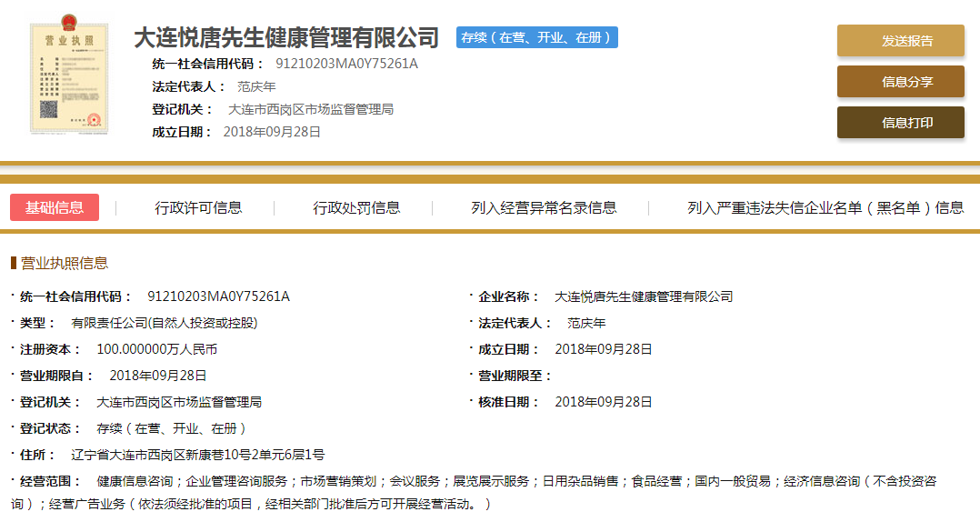This screenshot has width=980, height=522.
Task: Click the 核准日期 value 2018年09月28日
Action: 603,402
